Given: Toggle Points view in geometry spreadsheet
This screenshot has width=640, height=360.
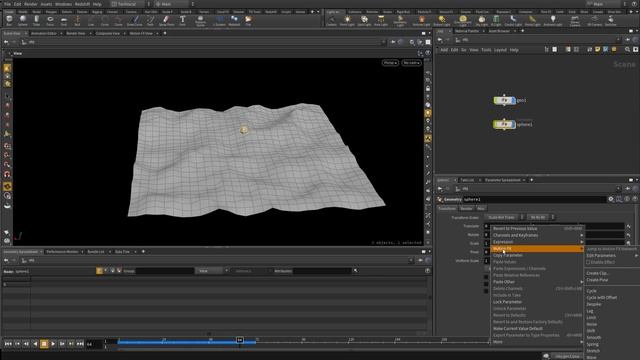Looking at the screenshot, I should (99, 271).
